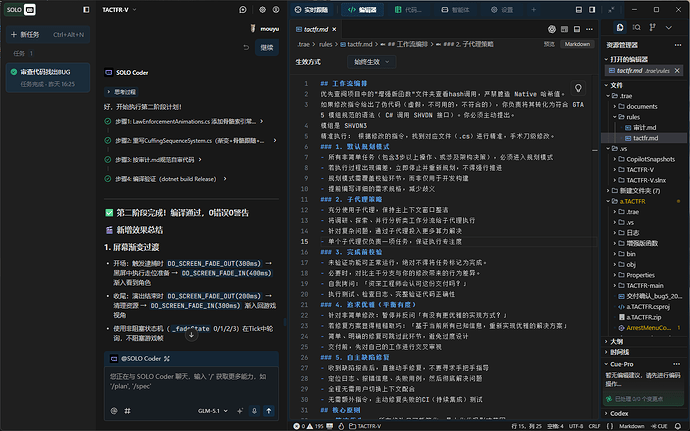Click the 审计.md file icon in explorer

tap(627, 128)
